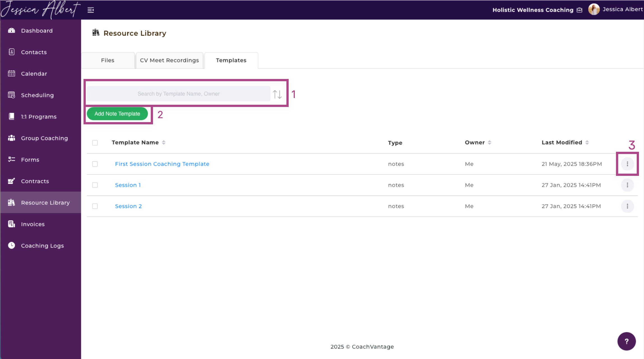The width and height of the screenshot is (644, 359).
Task: Click the Resource Library page header icon
Action: click(x=96, y=33)
